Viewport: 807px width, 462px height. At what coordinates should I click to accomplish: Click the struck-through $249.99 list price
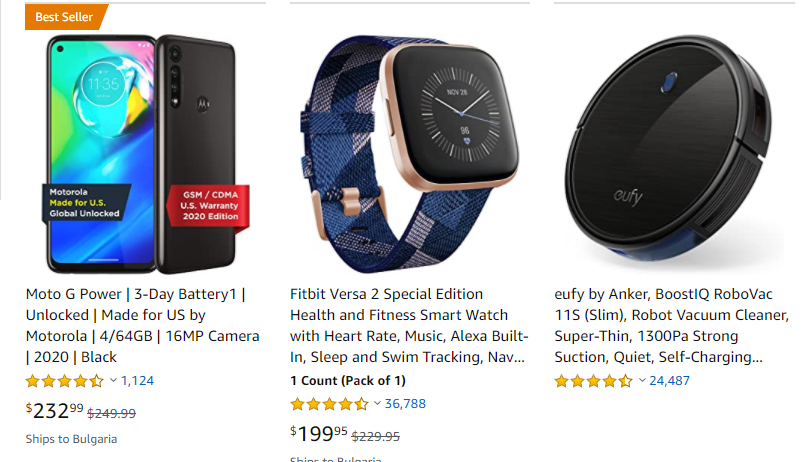point(112,412)
